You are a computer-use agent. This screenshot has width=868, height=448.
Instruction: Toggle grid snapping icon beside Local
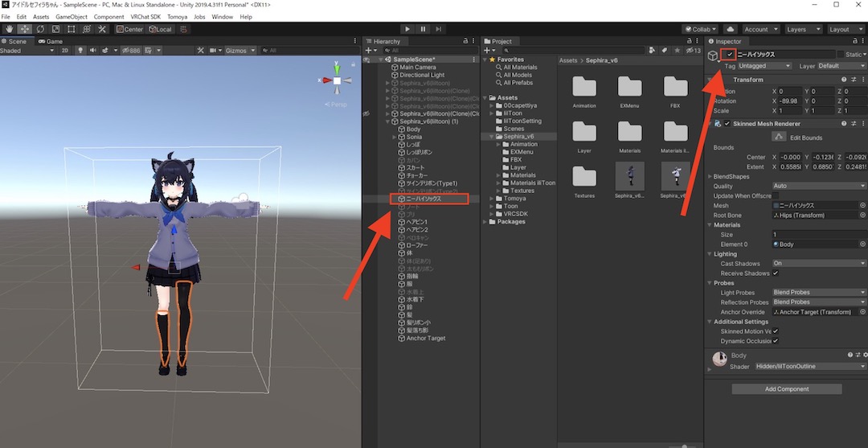coord(184,29)
